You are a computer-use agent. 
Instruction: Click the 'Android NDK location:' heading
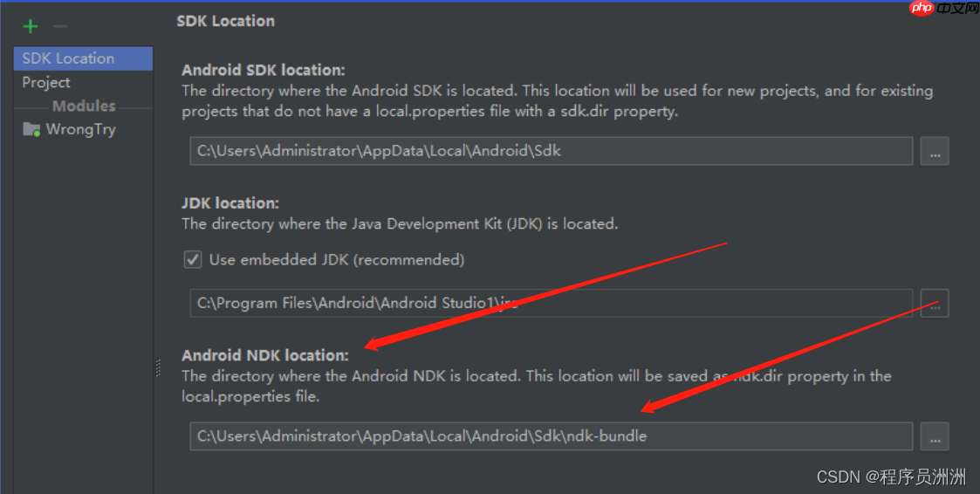(265, 355)
